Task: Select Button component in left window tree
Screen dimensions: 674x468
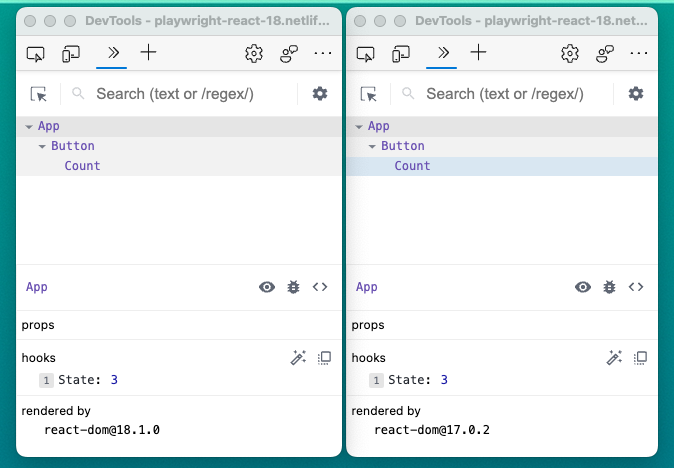Action: 73,146
